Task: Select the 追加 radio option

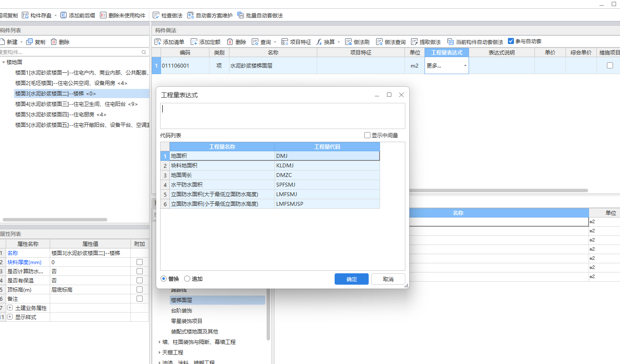Action: 187,279
